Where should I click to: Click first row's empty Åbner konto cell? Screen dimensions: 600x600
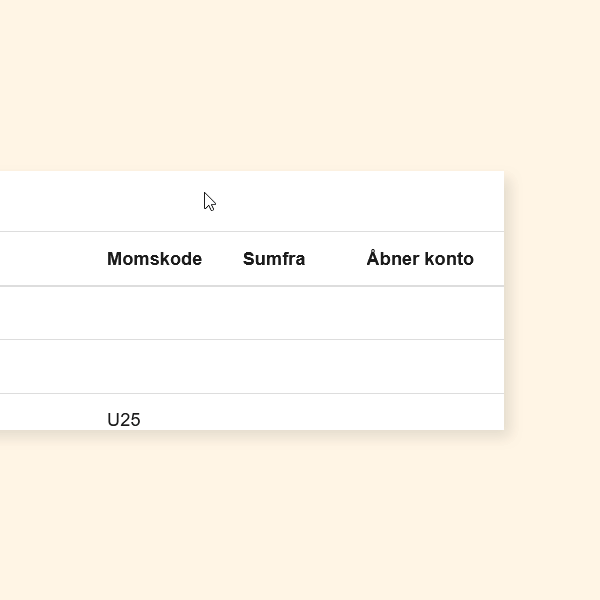pos(420,313)
